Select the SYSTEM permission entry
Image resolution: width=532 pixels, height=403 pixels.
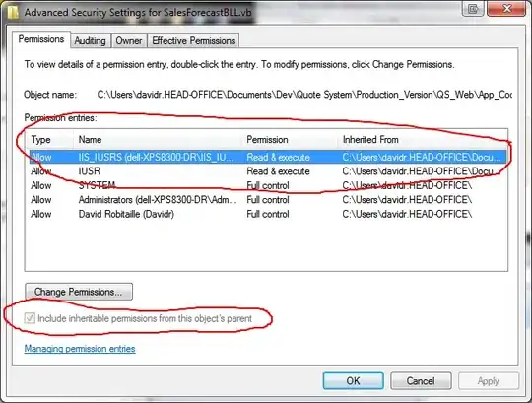click(267, 185)
